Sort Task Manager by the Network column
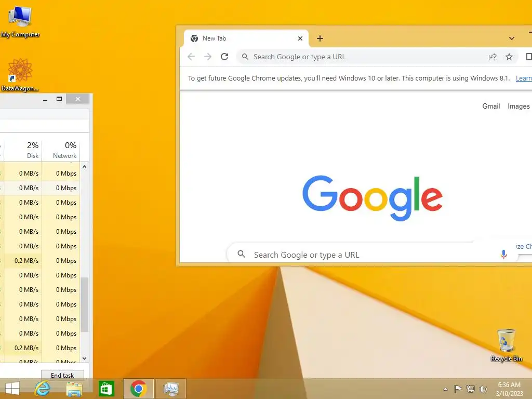Image resolution: width=532 pixels, height=399 pixels. pyautogui.click(x=61, y=150)
